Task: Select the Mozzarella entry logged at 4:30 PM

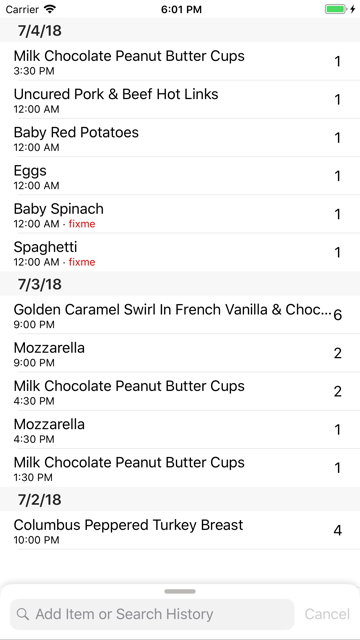Action: tap(180, 429)
